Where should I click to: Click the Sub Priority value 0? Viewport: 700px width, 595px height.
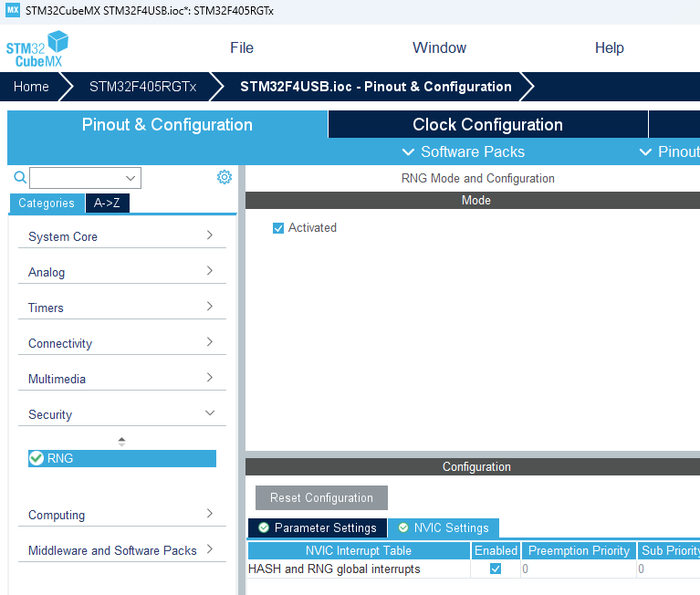pos(668,569)
